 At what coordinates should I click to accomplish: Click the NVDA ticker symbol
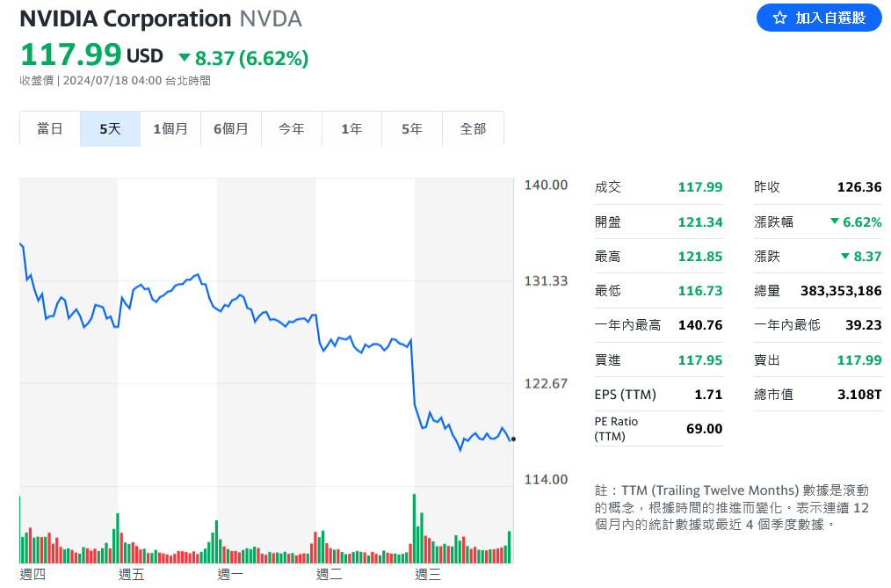click(x=271, y=18)
